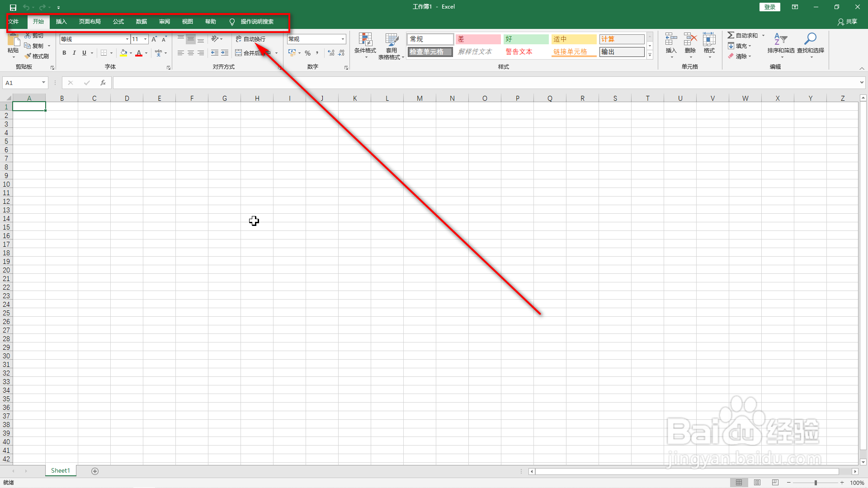Switch to the Insert (插入) tab
The image size is (868, 488).
[61, 22]
